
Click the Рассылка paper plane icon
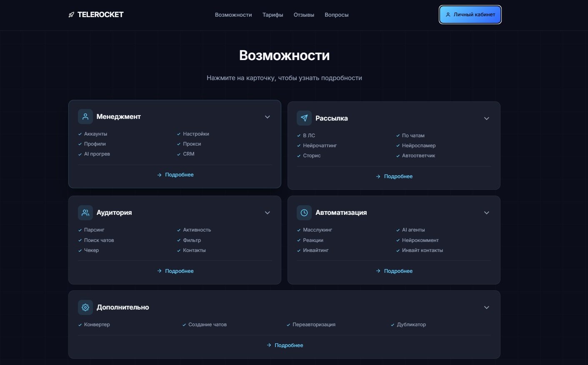point(304,118)
